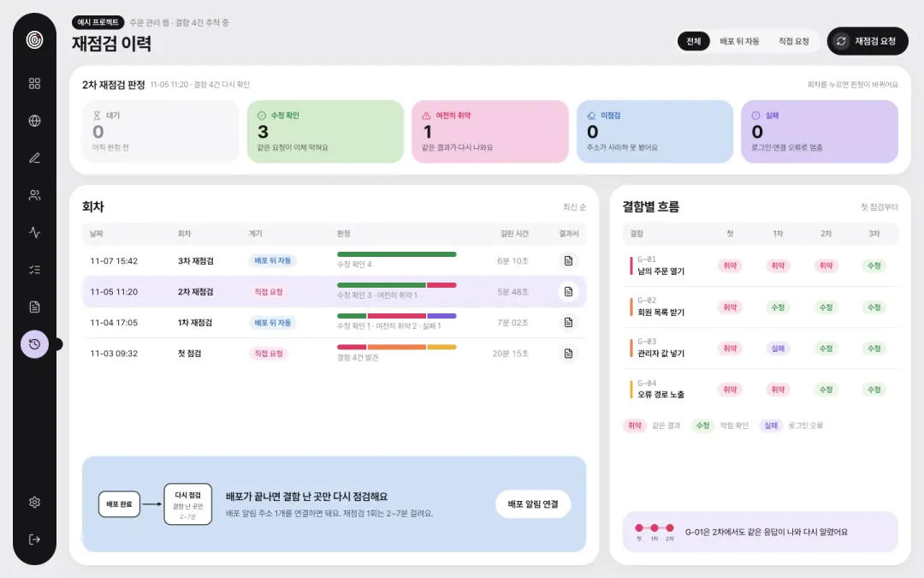Click 실패 badge in G-03 row

778,349
